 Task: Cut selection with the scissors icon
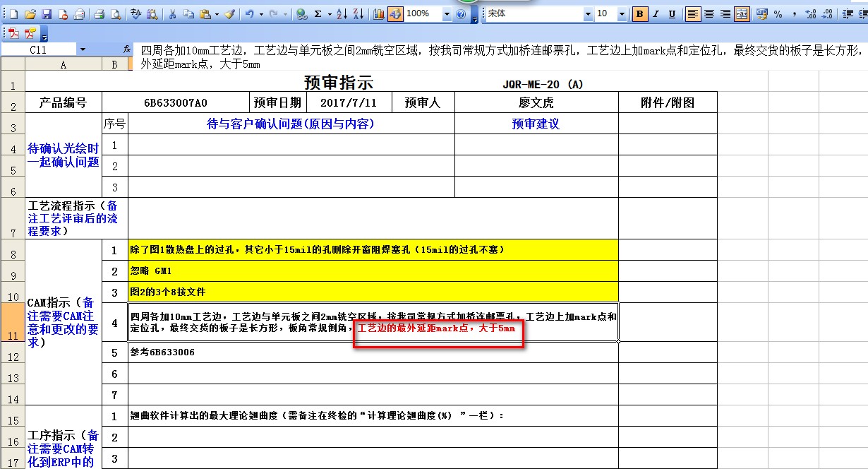[x=172, y=14]
